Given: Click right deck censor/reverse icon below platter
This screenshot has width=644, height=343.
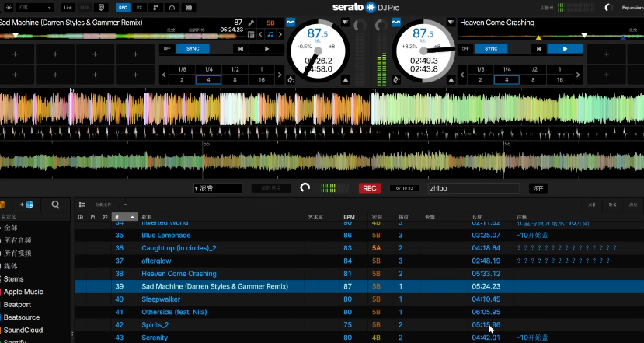Looking at the screenshot, I should coord(396,80).
